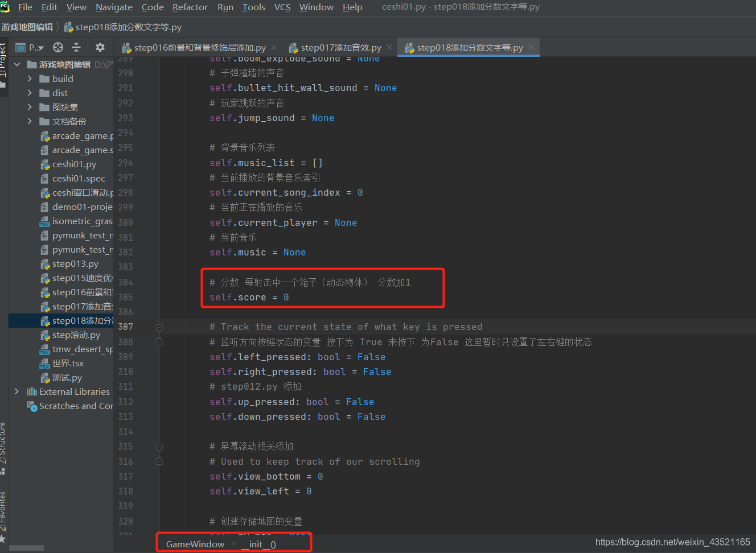Open the Run menu
The width and height of the screenshot is (756, 553).
(x=225, y=7)
